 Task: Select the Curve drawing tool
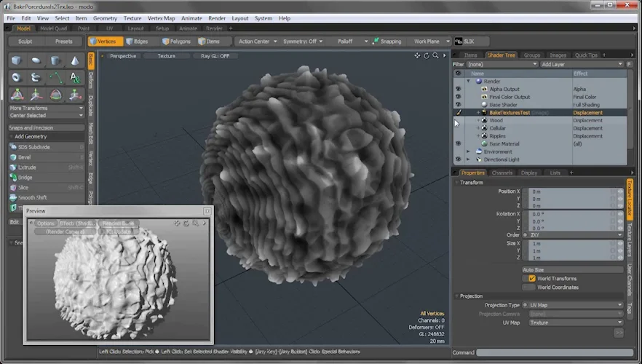[55, 77]
